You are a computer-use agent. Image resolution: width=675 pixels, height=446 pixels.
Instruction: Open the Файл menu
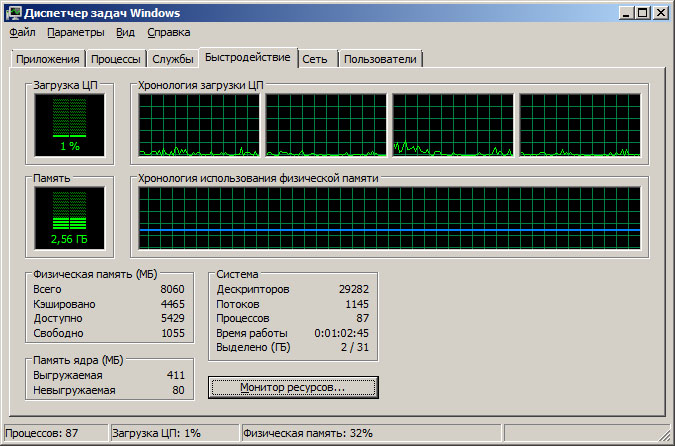click(x=22, y=33)
